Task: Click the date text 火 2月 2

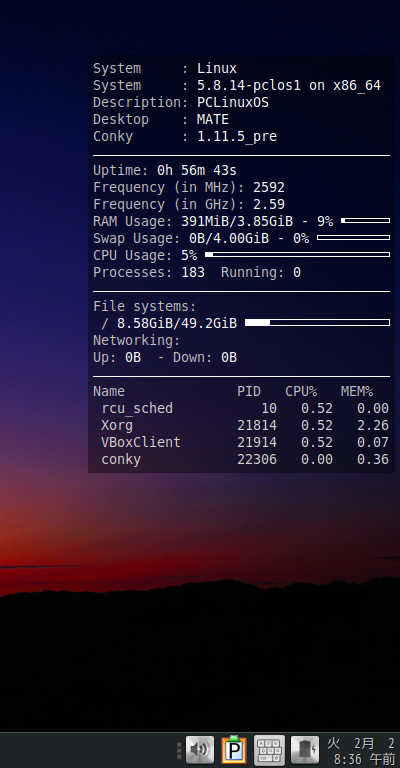Action: [x=361, y=744]
